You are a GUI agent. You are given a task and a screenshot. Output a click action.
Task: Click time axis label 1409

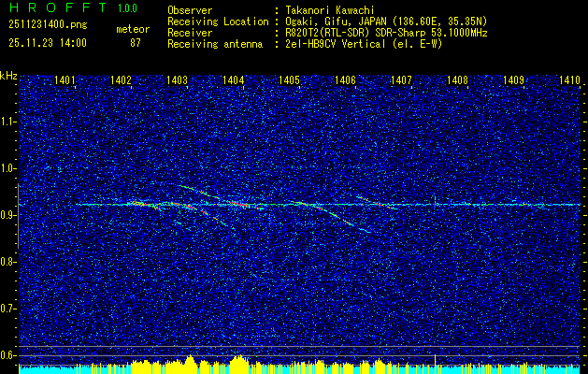click(x=513, y=79)
